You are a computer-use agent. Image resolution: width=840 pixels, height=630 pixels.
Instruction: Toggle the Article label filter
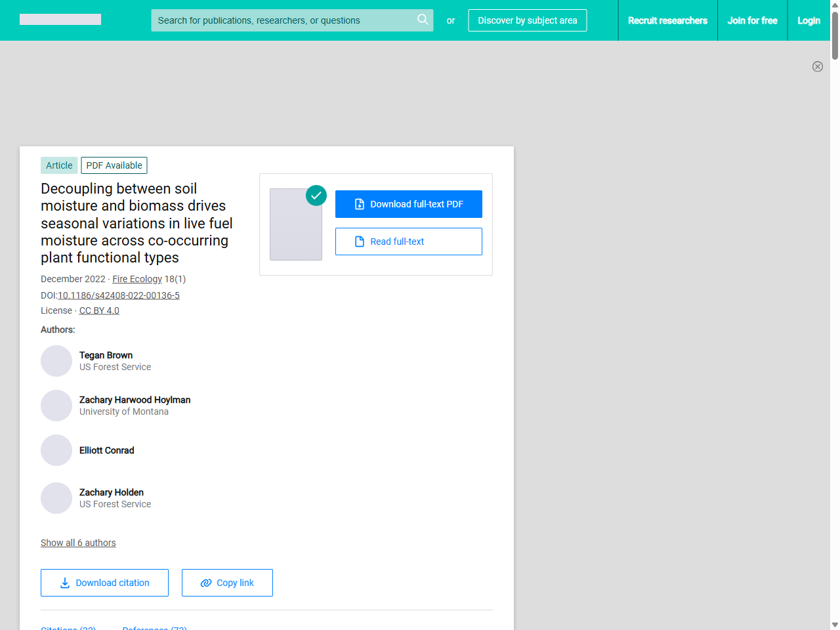point(59,165)
